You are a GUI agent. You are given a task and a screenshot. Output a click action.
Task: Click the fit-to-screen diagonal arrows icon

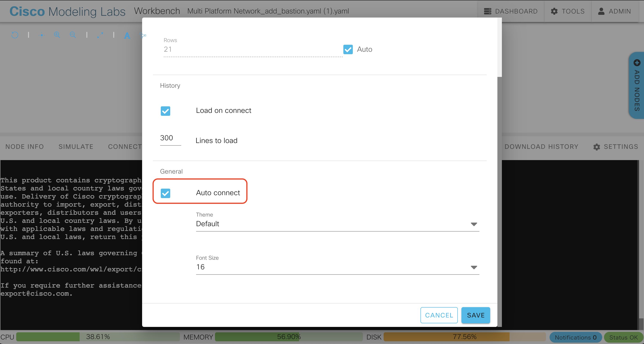click(100, 35)
